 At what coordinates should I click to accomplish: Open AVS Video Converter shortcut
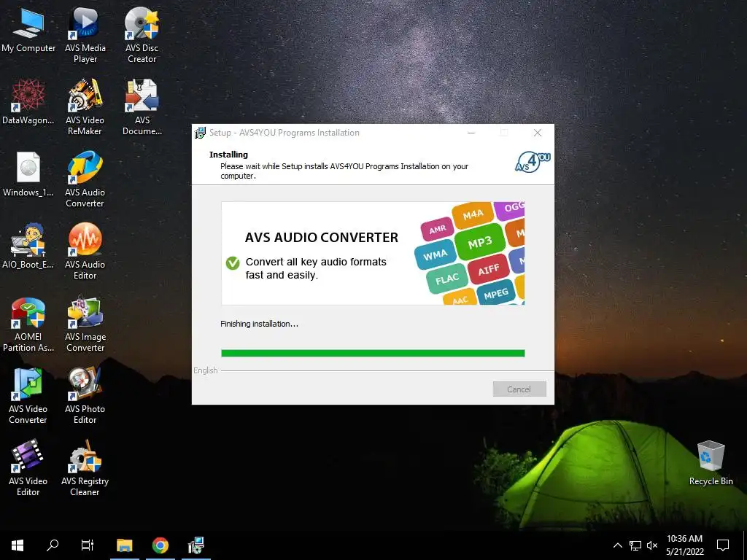28,396
